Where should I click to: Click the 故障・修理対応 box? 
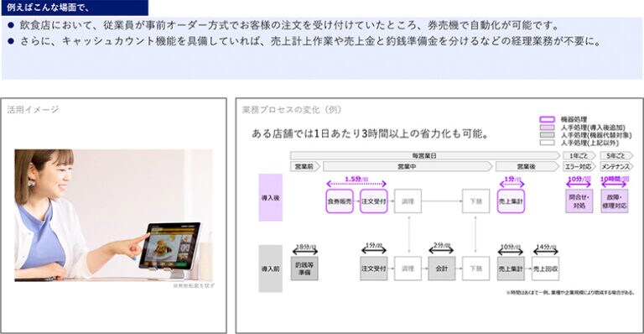click(x=615, y=201)
